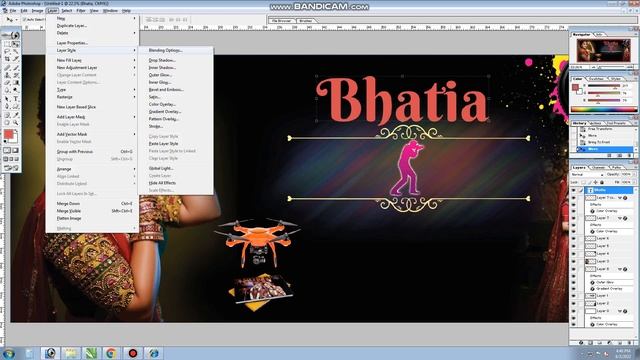Select the Lasso tool
Screen dimensions: 640x360
[7, 51]
